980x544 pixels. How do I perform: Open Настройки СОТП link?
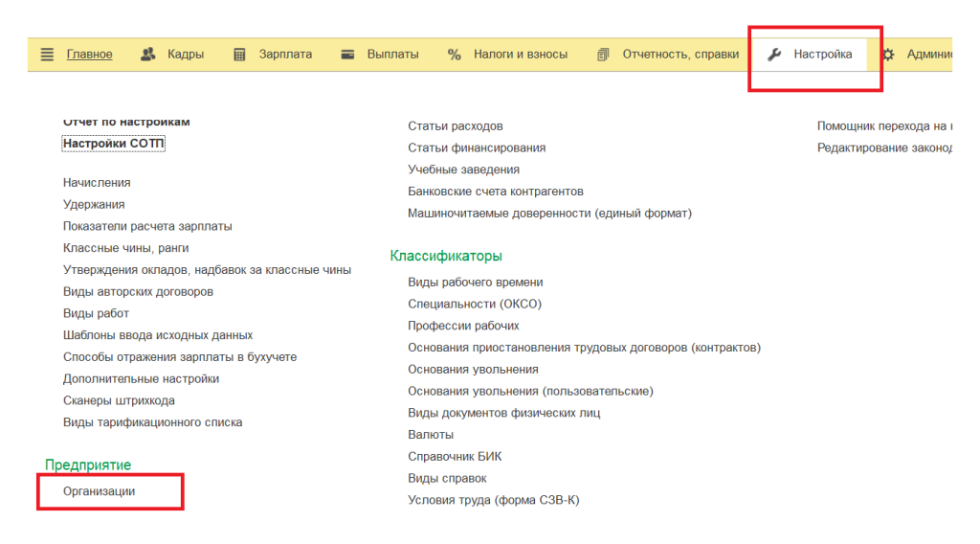coord(113,144)
